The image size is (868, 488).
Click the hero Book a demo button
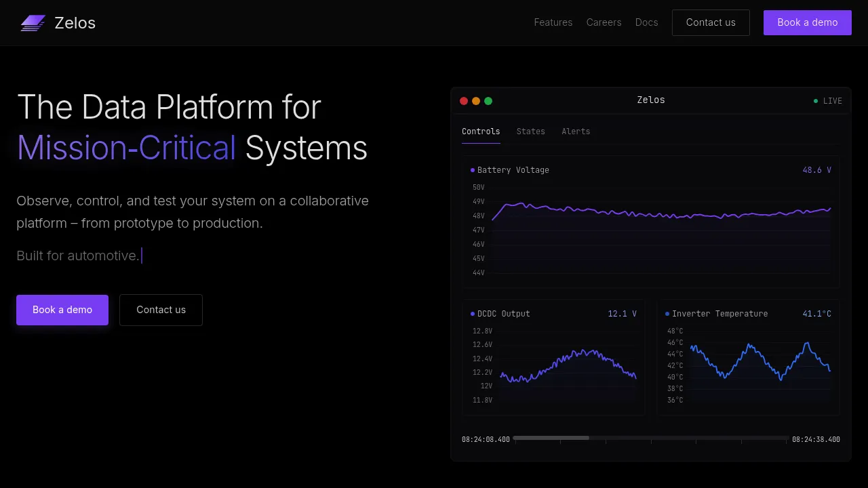pos(62,310)
